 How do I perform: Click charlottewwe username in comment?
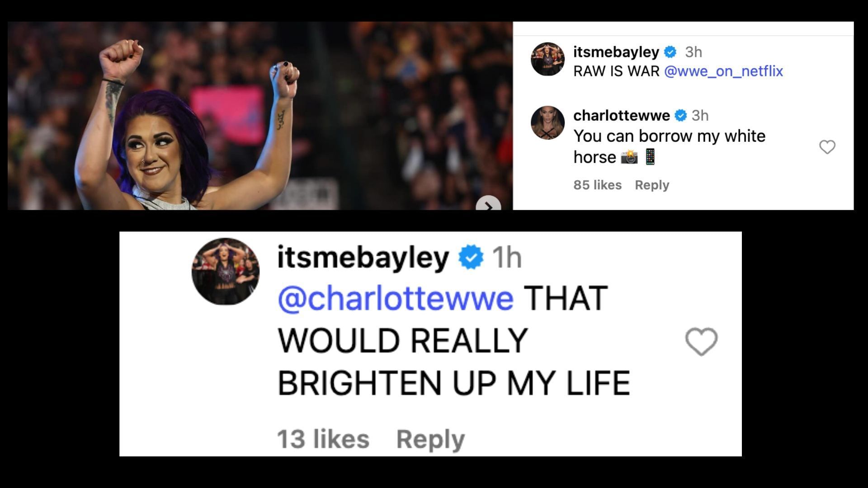click(x=622, y=116)
